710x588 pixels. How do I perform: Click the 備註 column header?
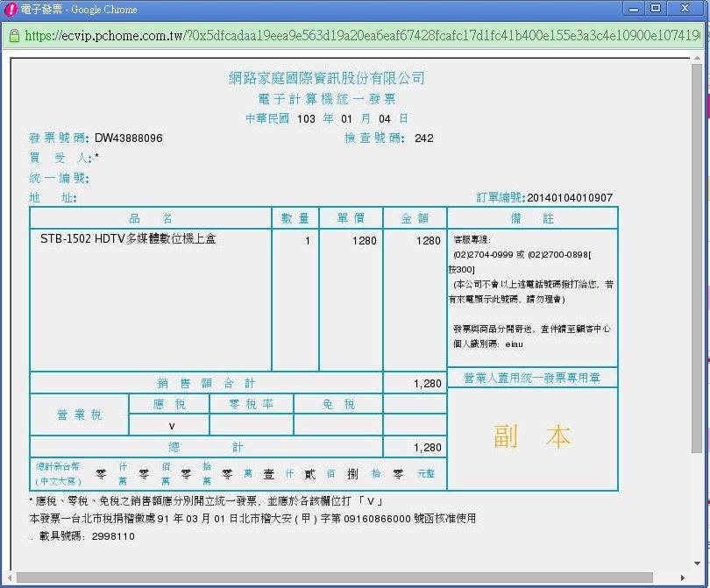point(532,218)
